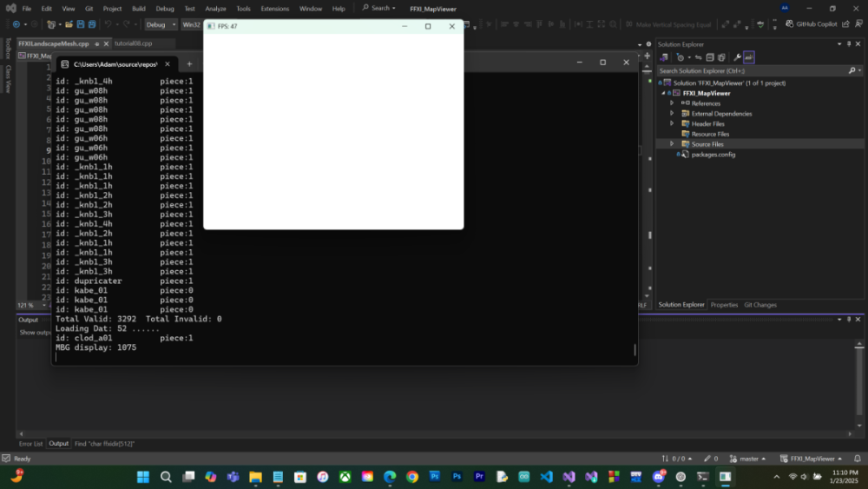Click Collapse All icon in Solution Explorer

709,57
